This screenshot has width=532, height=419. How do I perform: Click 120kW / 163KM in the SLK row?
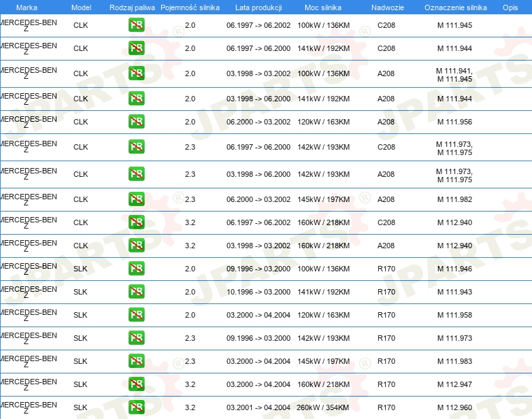[x=323, y=315]
